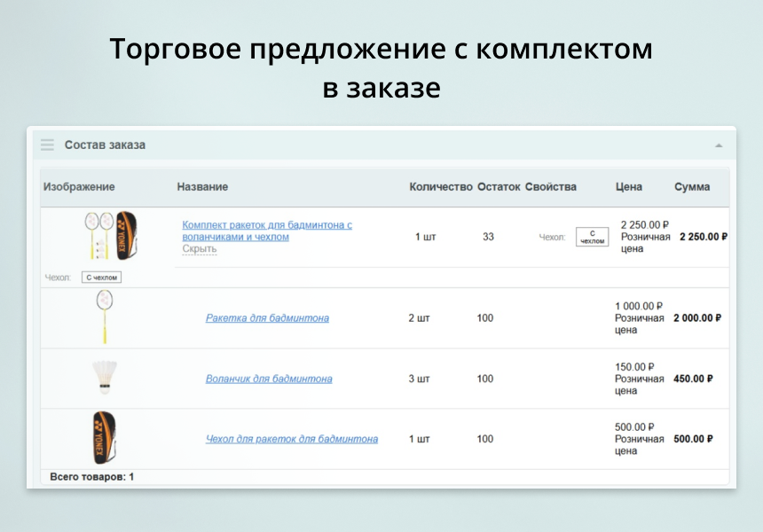Click the orange Yonex case thumbnail
This screenshot has width=763, height=532.
click(x=105, y=438)
